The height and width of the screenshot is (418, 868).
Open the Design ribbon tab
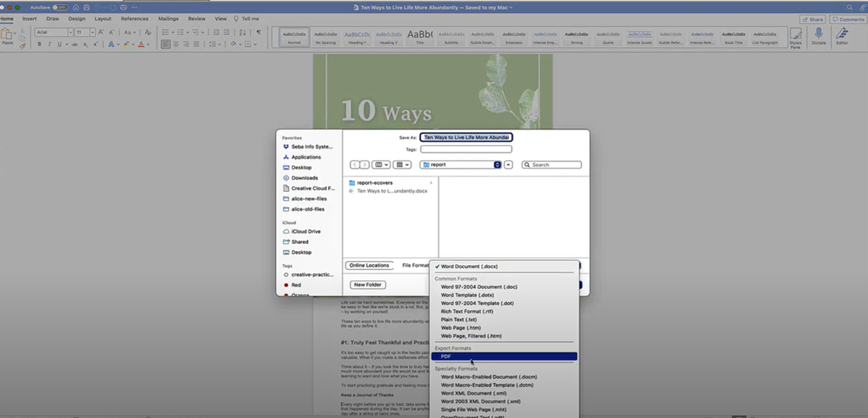(77, 19)
